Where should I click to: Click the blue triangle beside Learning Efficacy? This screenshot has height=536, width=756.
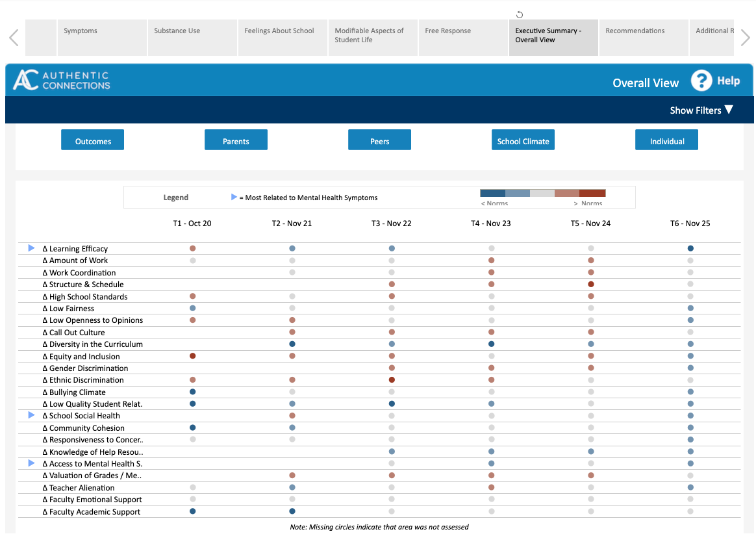31,248
